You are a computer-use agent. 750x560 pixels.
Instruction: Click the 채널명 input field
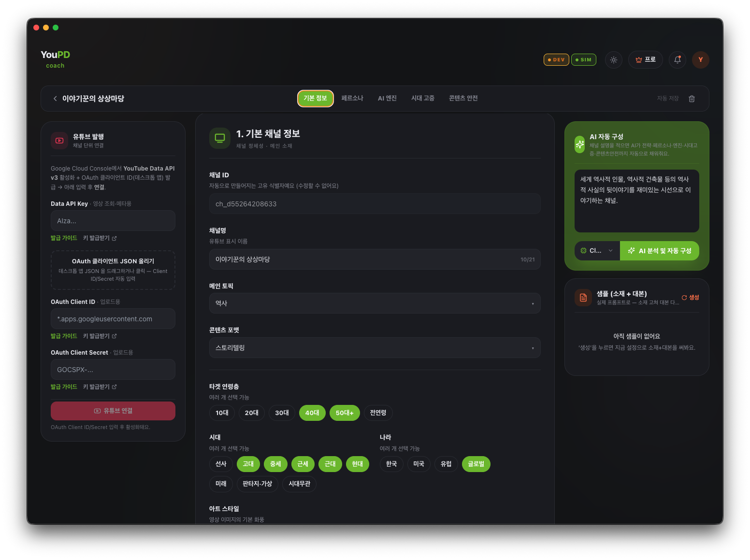[x=375, y=259]
